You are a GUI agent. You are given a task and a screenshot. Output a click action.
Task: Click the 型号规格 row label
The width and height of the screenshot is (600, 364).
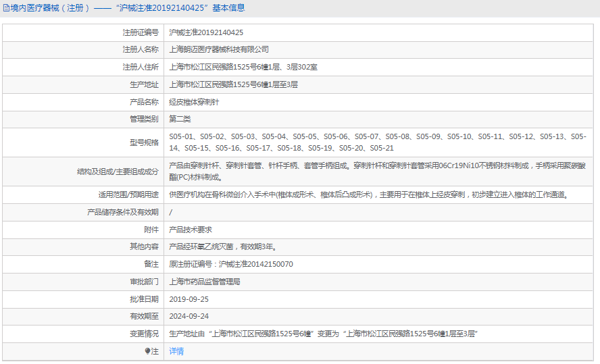[145, 142]
